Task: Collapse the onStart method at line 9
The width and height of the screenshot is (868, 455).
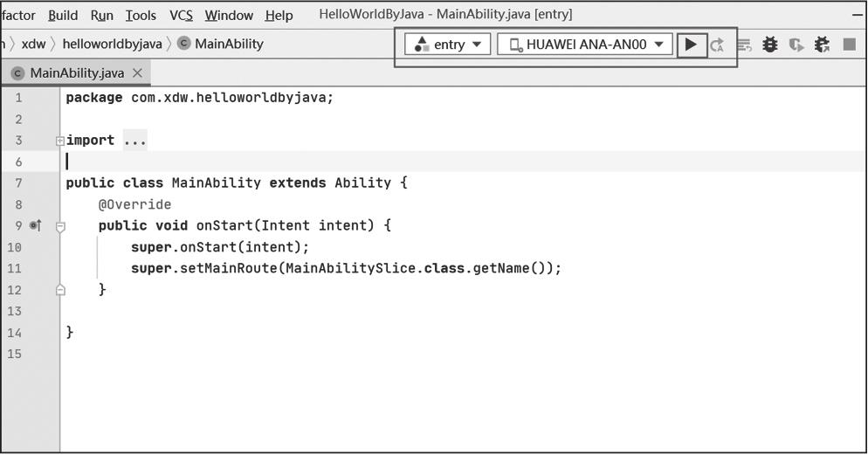Action: coord(60,226)
